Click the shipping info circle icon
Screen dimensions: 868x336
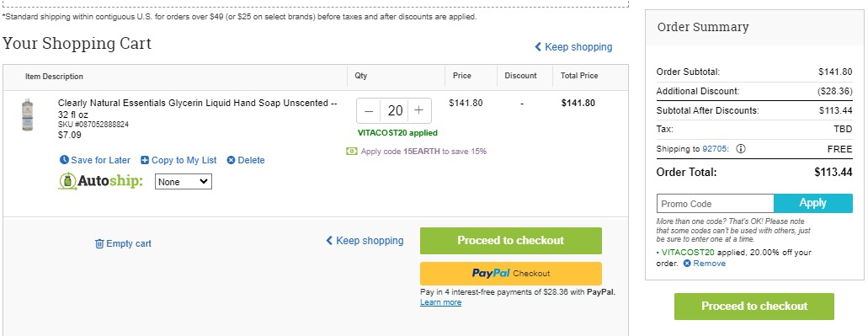coord(741,149)
